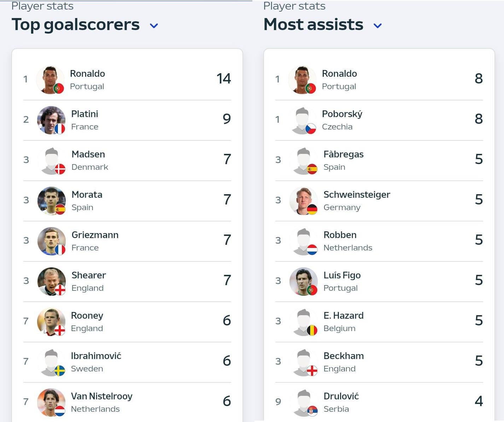The width and height of the screenshot is (504, 422).
Task: Open E. Hazard's player entry
Action: [379, 322]
